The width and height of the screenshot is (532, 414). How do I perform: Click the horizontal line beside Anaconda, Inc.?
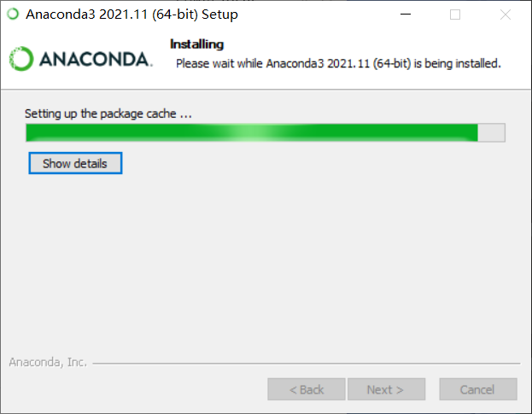(x=307, y=363)
